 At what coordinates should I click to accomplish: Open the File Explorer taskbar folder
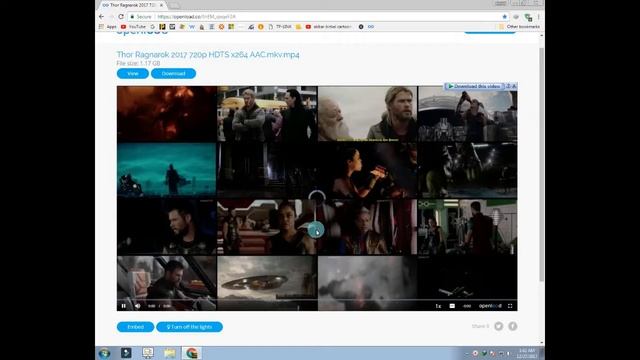[170, 353]
